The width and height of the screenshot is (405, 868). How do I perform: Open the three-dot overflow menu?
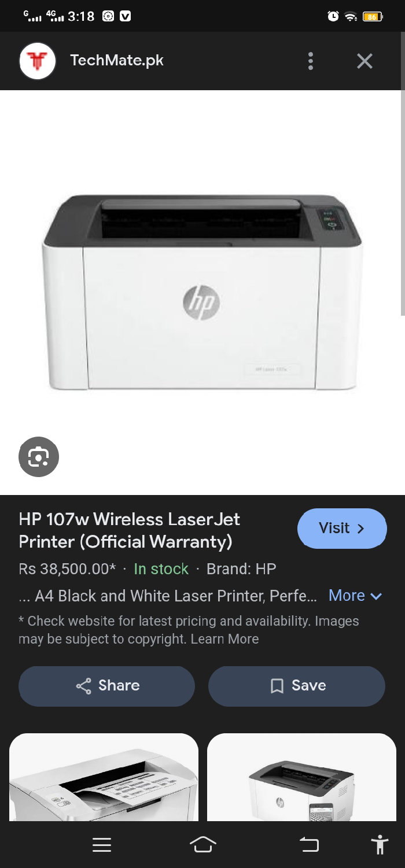pos(311,61)
